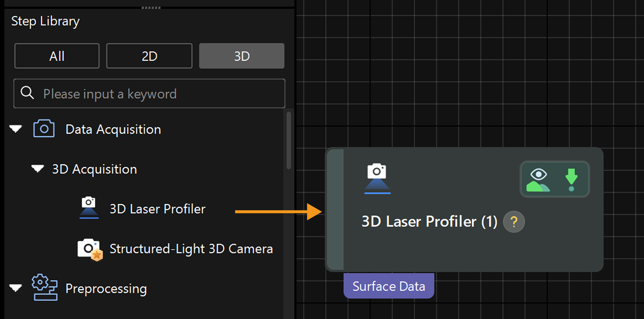Toggle the eye visualization on the step
The height and width of the screenshot is (319, 644).
(538, 180)
